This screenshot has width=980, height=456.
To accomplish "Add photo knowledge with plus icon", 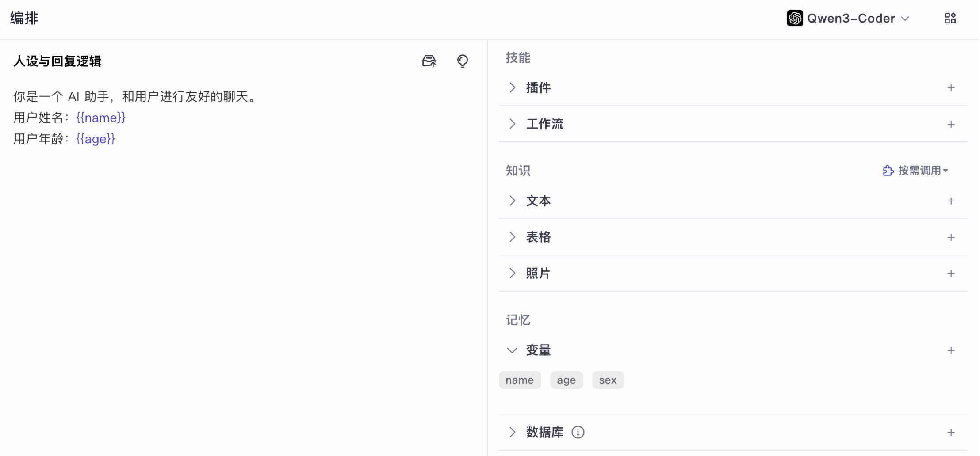I will [951, 274].
